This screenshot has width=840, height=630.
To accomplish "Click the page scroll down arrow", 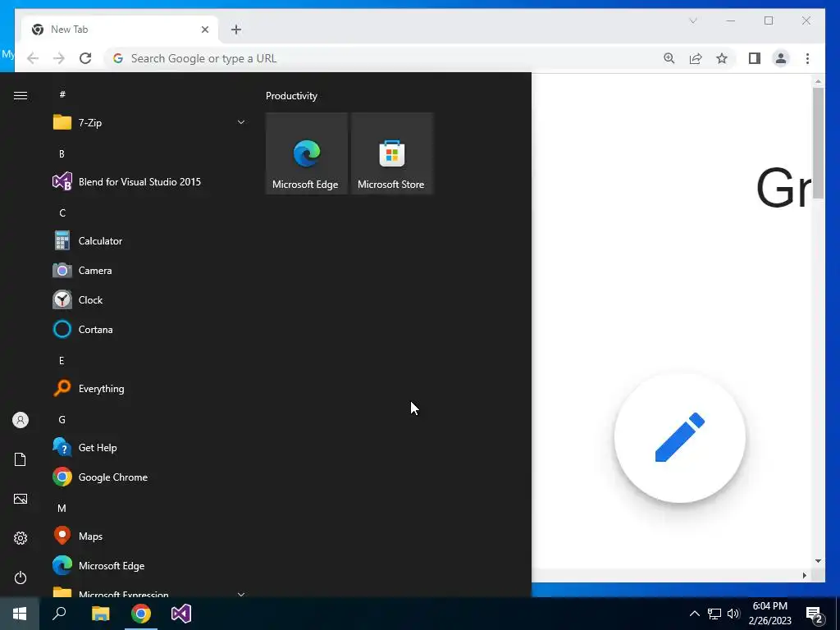I will tap(818, 561).
